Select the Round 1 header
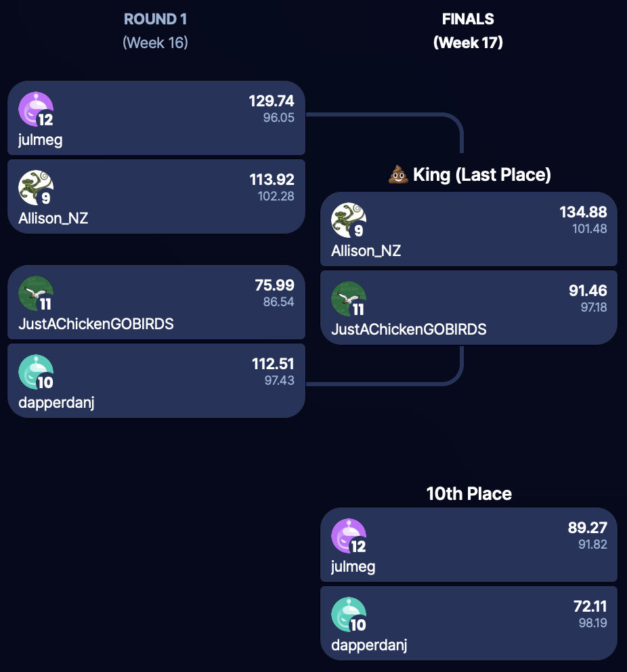Screen dimensions: 627x672 tap(155, 20)
